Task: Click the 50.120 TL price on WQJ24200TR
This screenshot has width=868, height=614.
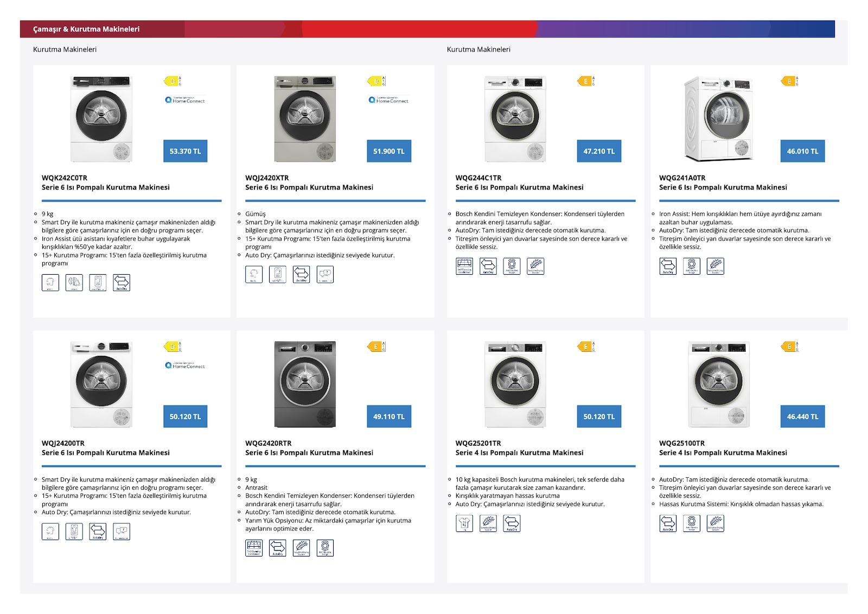Action: tap(185, 416)
